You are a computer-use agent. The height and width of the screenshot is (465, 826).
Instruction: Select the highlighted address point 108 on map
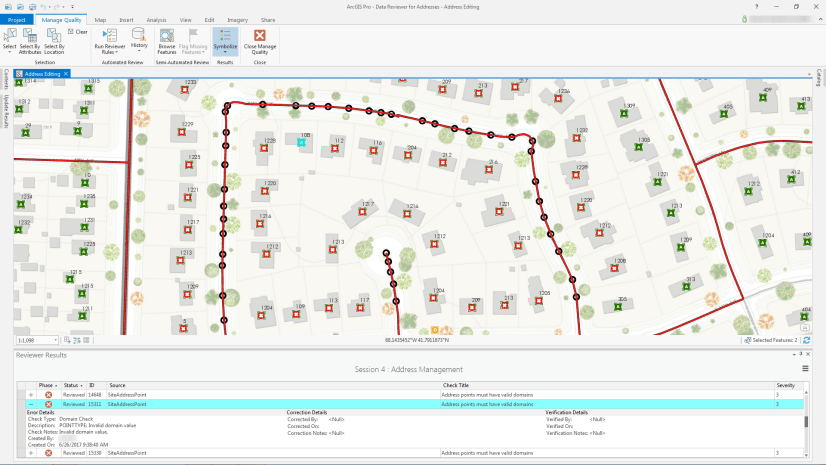click(x=301, y=142)
